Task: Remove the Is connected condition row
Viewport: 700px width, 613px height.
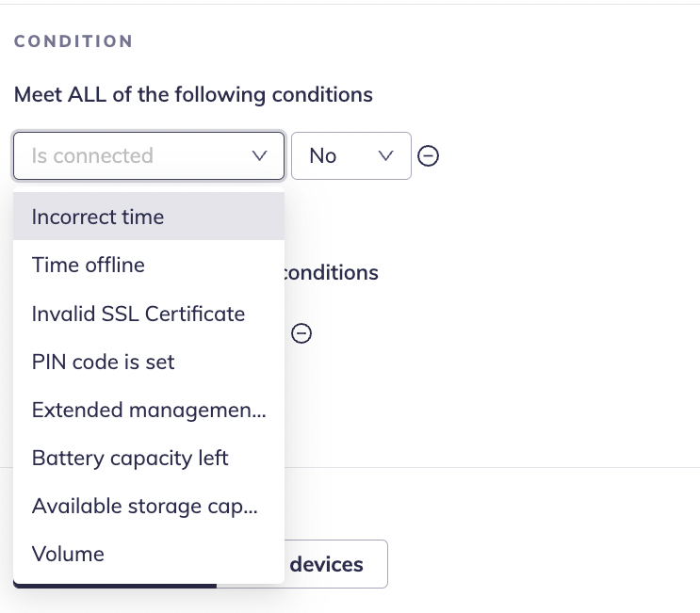Action: tap(428, 156)
